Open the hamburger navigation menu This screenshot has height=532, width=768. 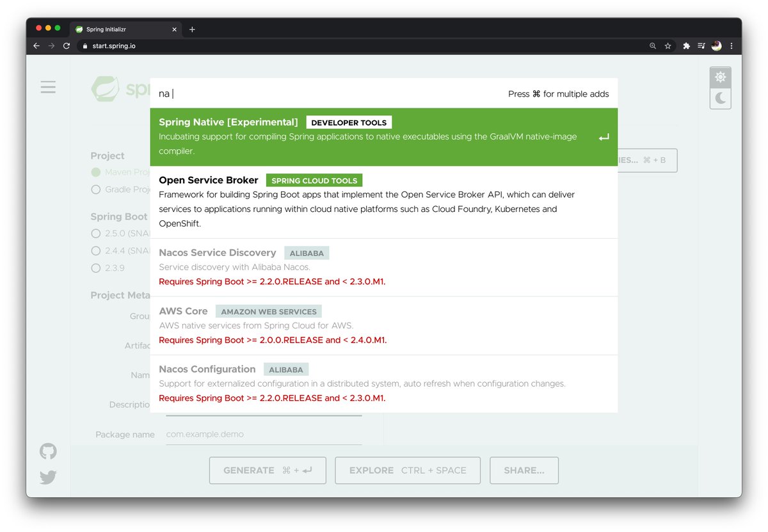(x=48, y=87)
